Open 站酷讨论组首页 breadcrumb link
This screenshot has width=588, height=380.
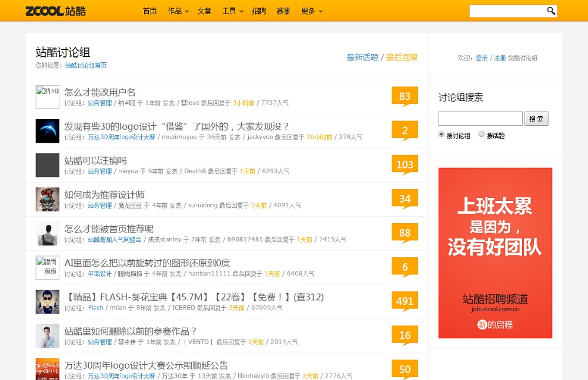[x=86, y=66]
